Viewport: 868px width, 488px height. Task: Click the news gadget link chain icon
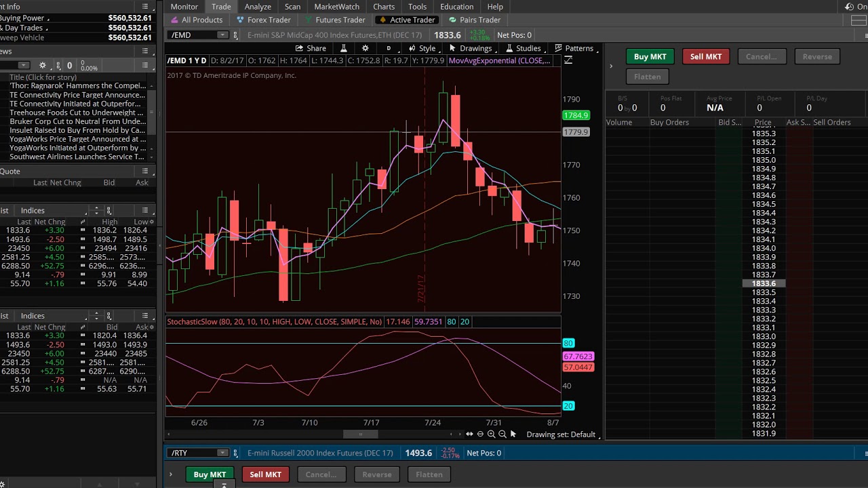[x=58, y=65]
